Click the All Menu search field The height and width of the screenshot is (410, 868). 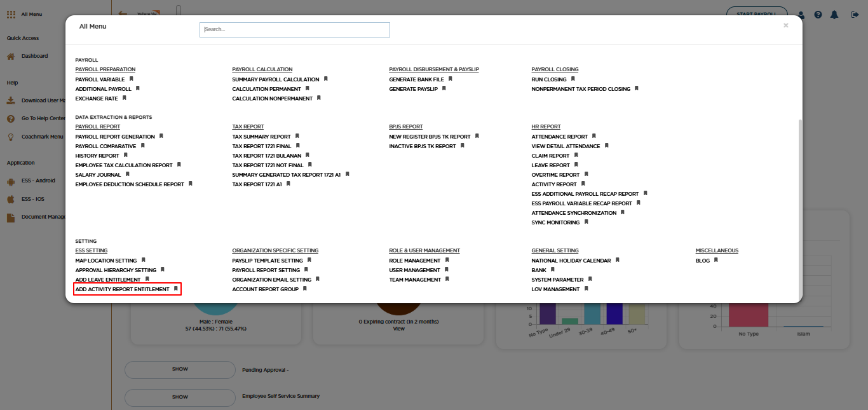(x=295, y=29)
